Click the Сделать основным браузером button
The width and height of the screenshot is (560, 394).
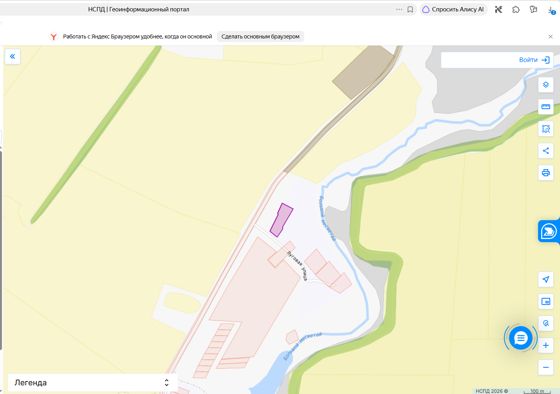pyautogui.click(x=260, y=36)
